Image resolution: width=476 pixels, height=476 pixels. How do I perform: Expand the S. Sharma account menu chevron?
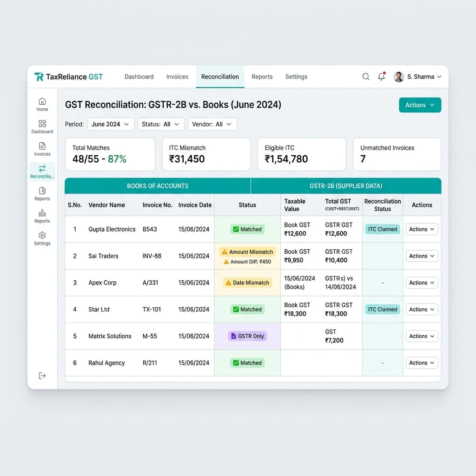pos(439,77)
